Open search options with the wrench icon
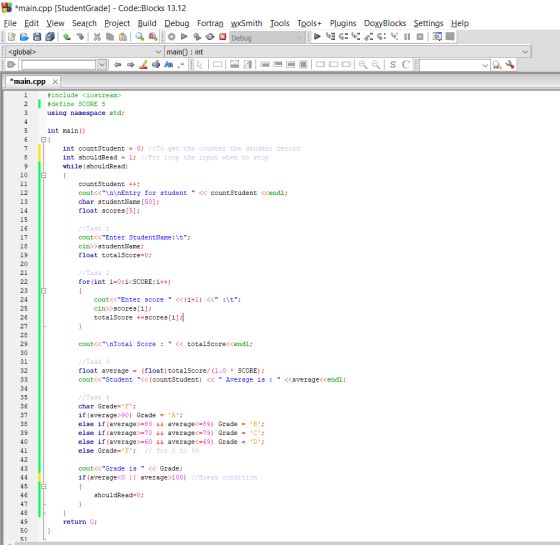The image size is (560, 545). [510, 65]
